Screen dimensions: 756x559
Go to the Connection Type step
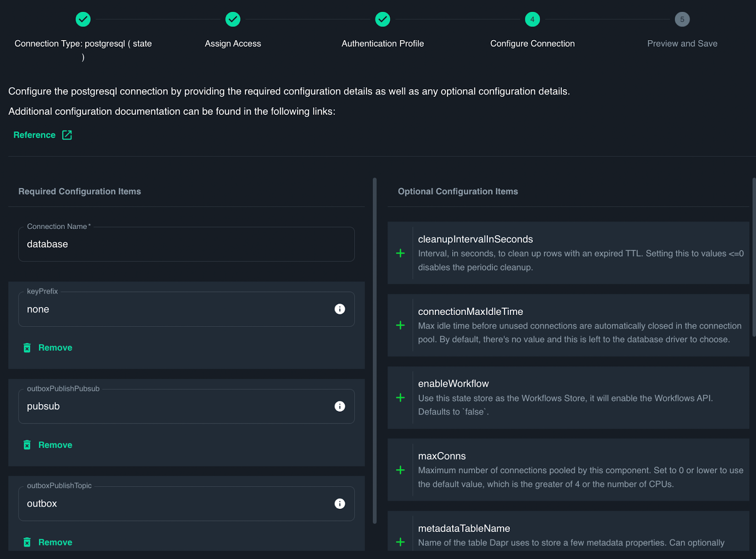(83, 19)
